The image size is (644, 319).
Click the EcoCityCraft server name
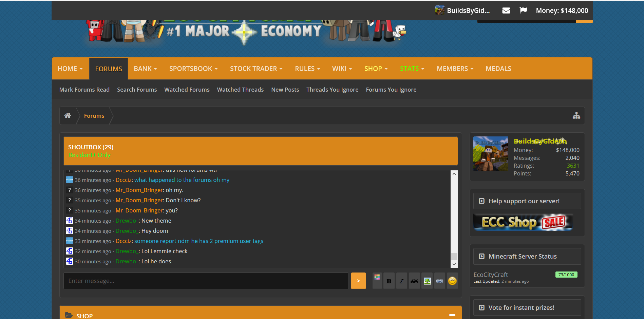[x=491, y=275]
